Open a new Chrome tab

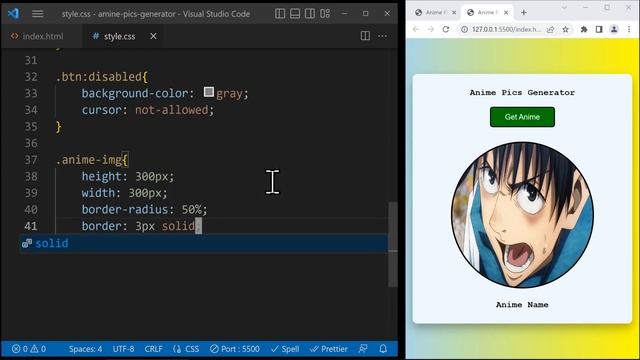524,13
